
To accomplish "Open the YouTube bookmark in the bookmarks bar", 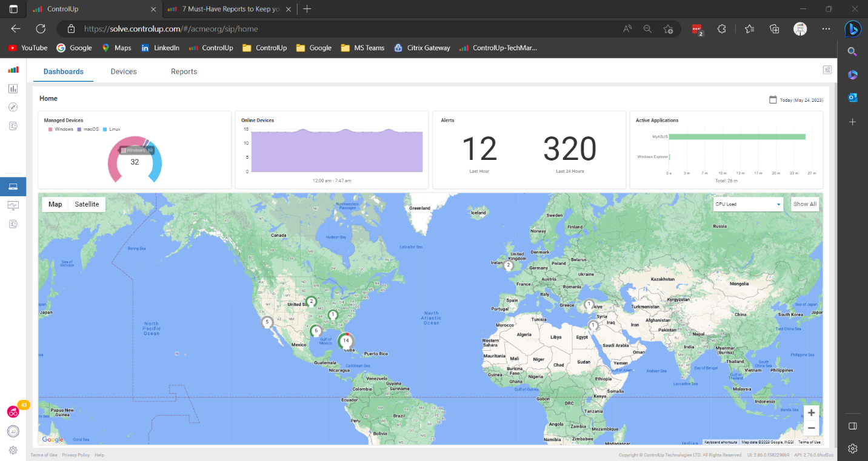I will coord(28,48).
